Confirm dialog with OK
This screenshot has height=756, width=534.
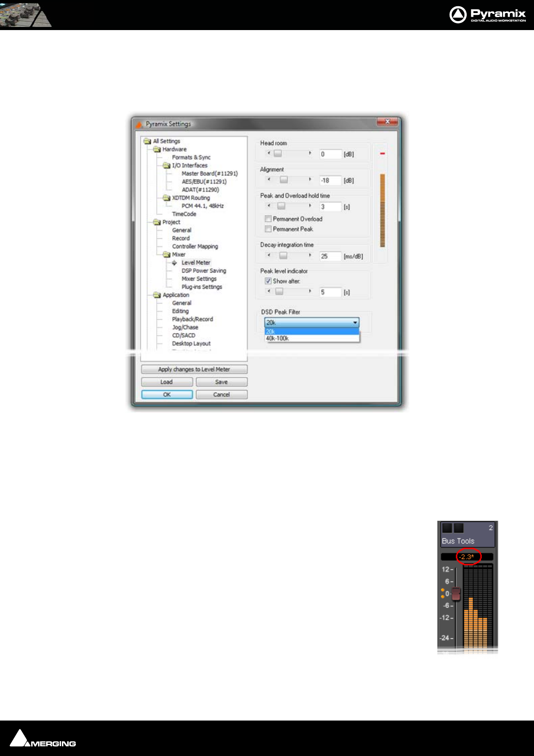click(x=167, y=394)
